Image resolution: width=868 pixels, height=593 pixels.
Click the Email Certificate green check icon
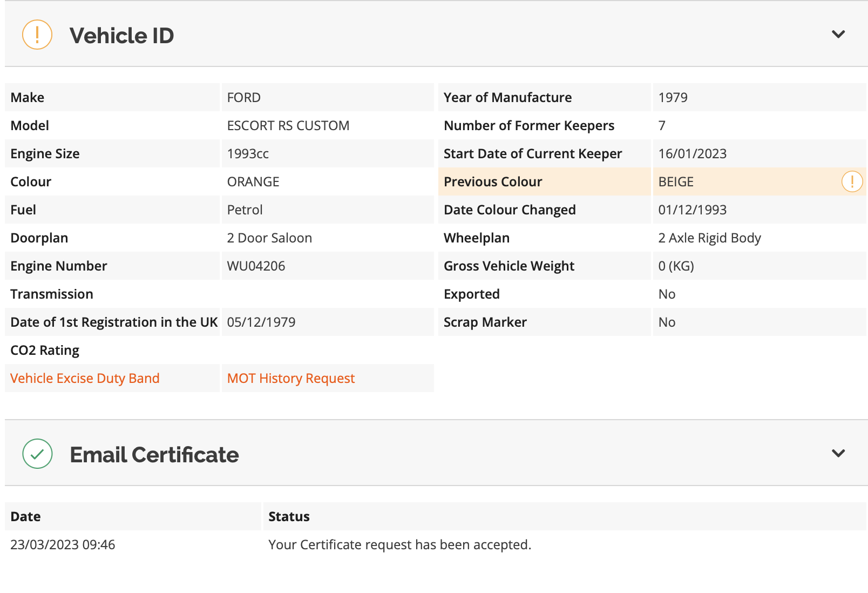click(37, 454)
